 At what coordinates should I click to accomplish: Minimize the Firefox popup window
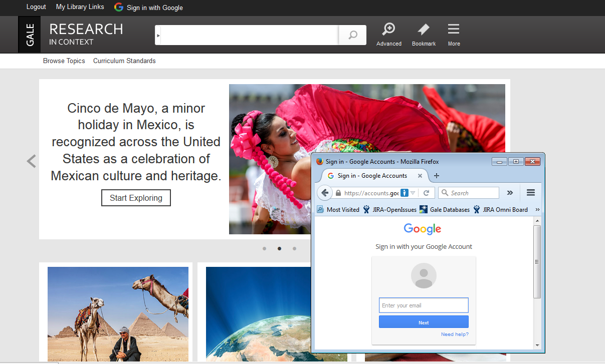tap(499, 162)
